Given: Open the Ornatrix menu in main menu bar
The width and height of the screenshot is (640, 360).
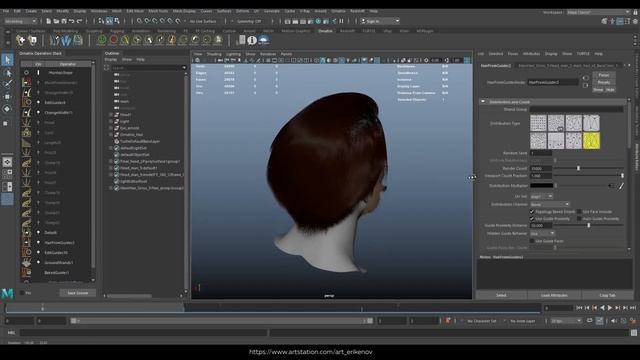Looking at the screenshot, I should [x=338, y=11].
